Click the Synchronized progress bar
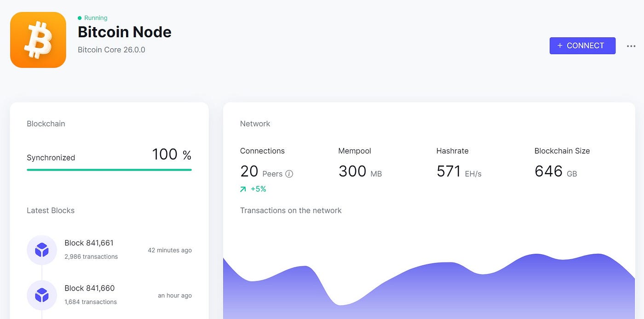Screen dimensions: 644x319 click(109, 170)
